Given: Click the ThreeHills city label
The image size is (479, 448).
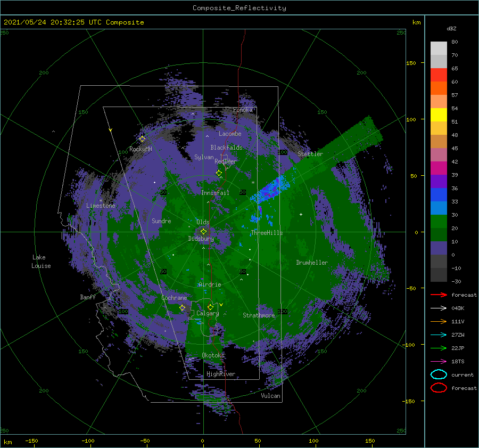Looking at the screenshot, I should click(x=267, y=233).
